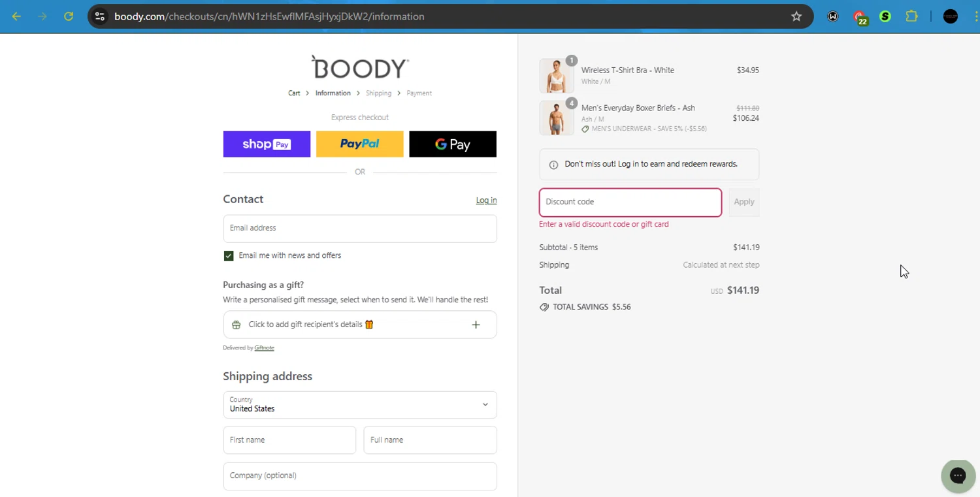Click the 'Subtotal · 5 items' label
The height and width of the screenshot is (497, 980).
coord(568,248)
